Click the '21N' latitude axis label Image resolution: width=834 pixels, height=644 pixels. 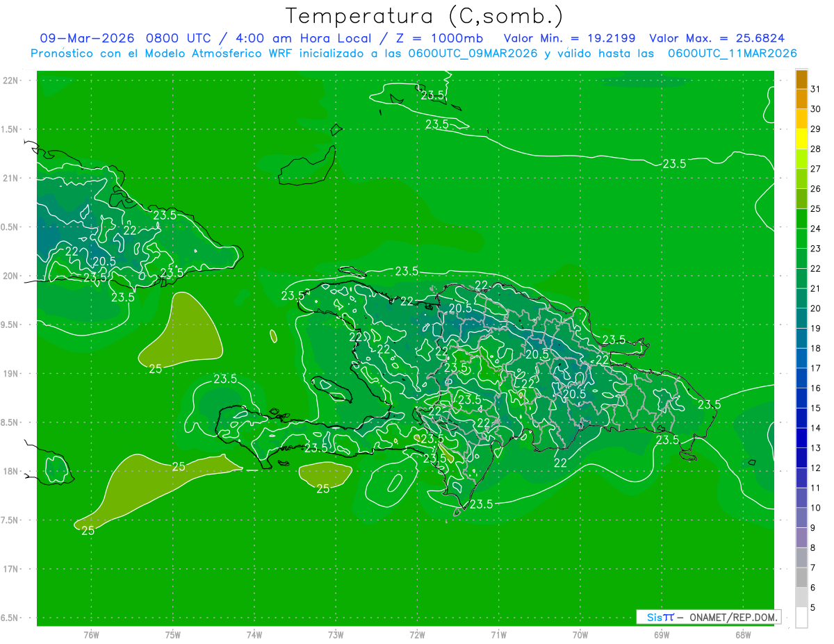[x=10, y=179]
